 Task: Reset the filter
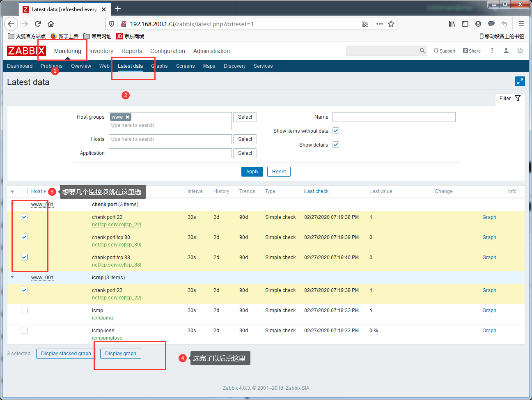(279, 172)
